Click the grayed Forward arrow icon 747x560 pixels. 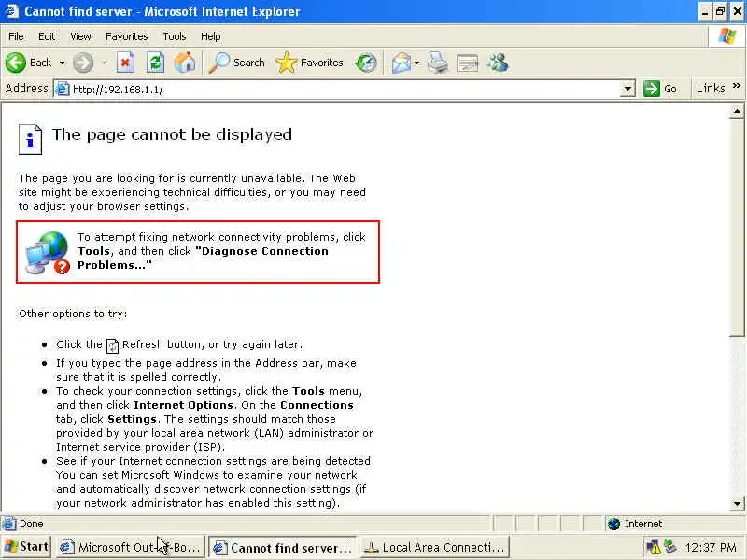click(x=83, y=63)
